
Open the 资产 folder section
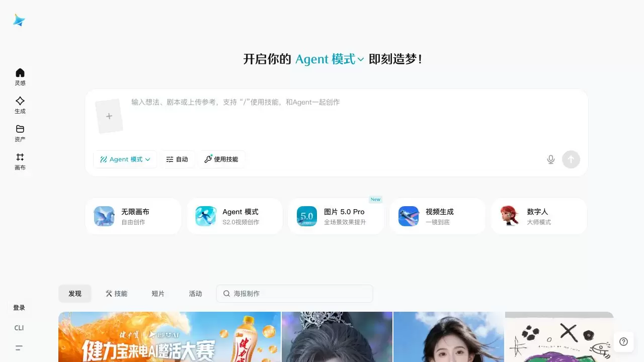click(x=20, y=133)
